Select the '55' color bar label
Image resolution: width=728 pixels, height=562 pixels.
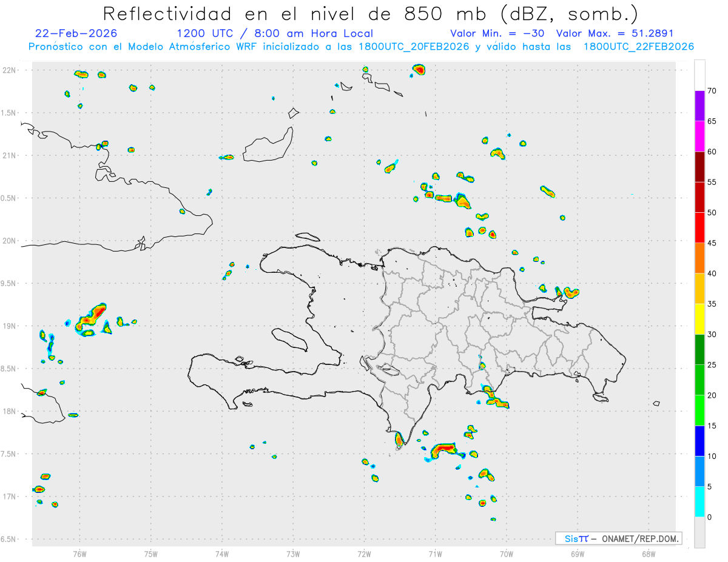tap(712, 182)
